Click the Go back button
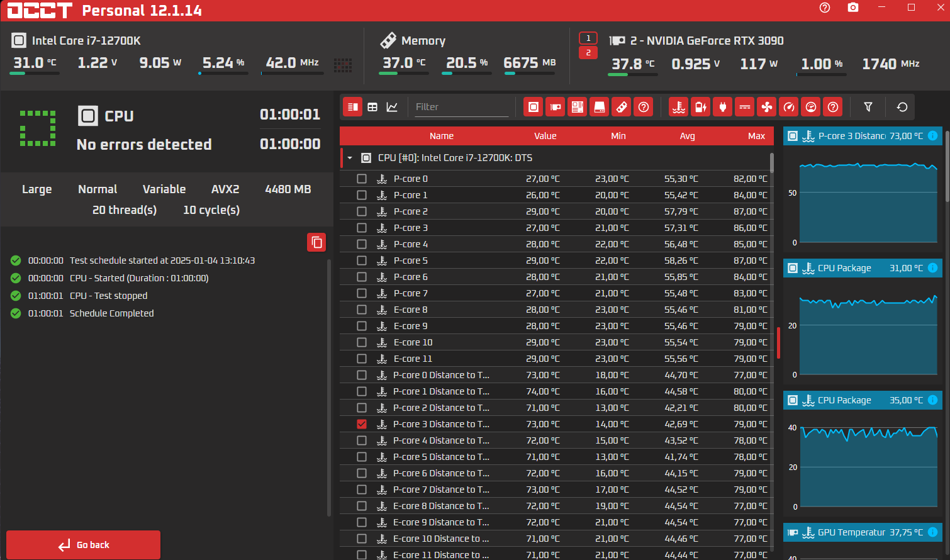This screenshot has height=560, width=950. coord(83,545)
